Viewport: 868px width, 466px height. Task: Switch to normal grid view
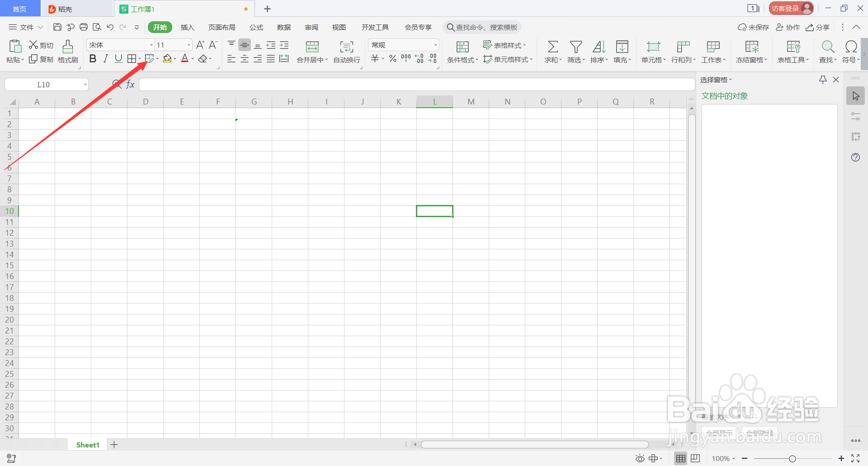click(x=681, y=458)
